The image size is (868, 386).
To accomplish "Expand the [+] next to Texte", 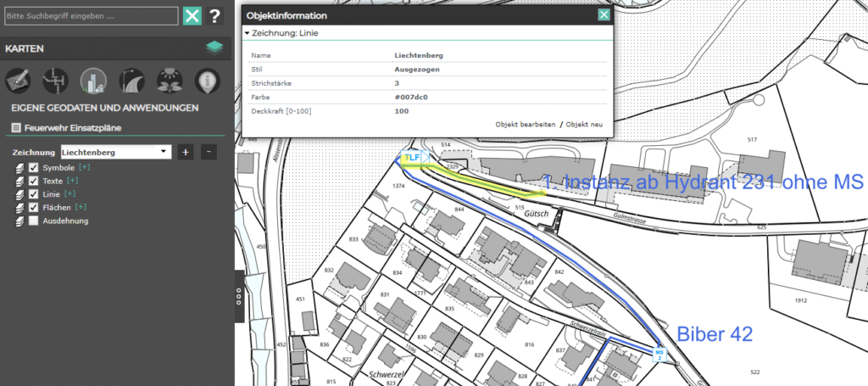I will [72, 181].
